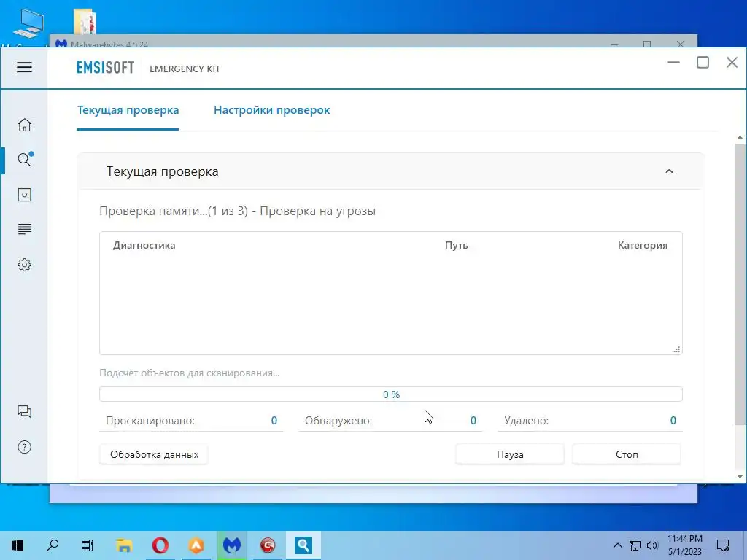Collapse the Текущая проверка panel chevron

[669, 171]
